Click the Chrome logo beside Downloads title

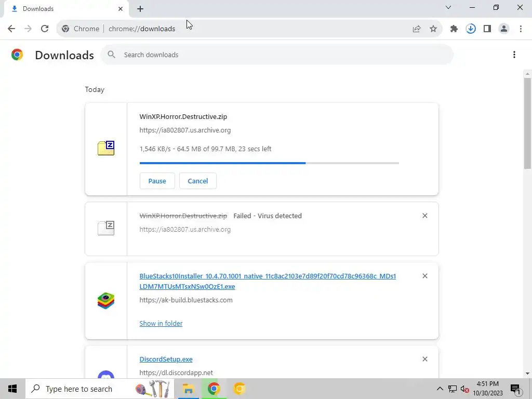click(17, 55)
